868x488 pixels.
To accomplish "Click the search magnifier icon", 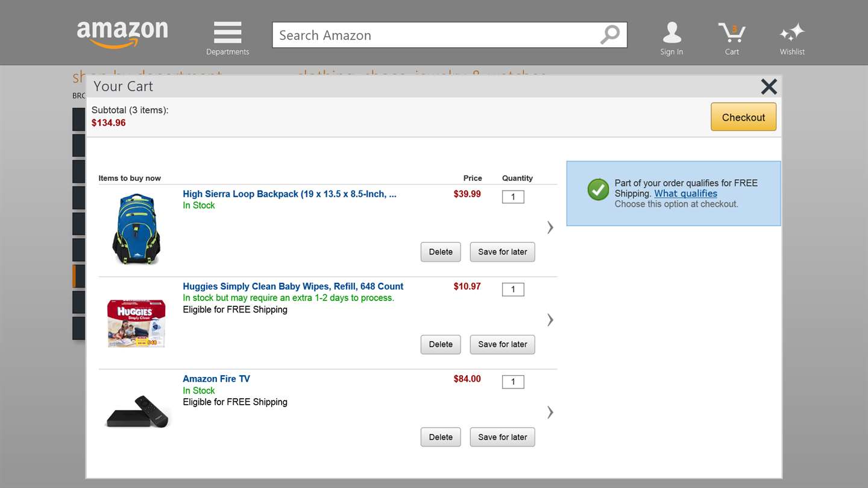I will pos(609,35).
